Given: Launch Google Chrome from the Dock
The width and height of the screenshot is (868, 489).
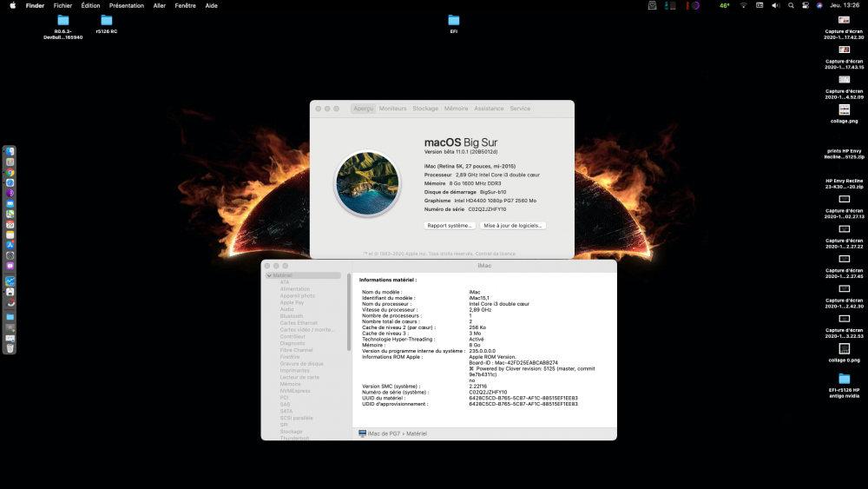Looking at the screenshot, I should pos(10,172).
